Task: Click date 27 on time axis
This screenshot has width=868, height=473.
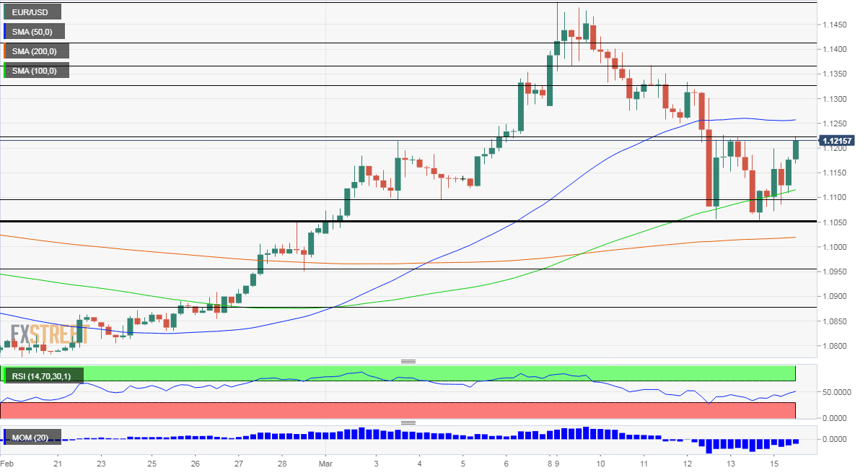Action: pos(240,462)
